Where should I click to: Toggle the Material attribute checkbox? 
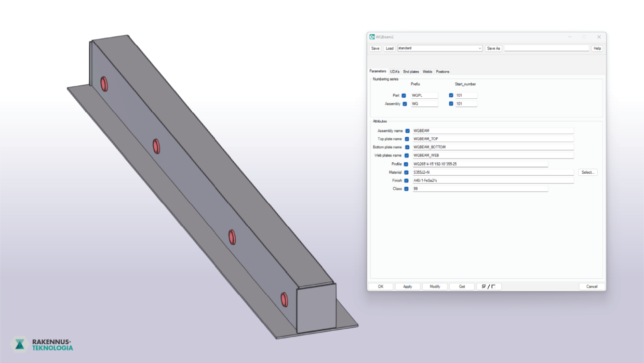pos(406,173)
